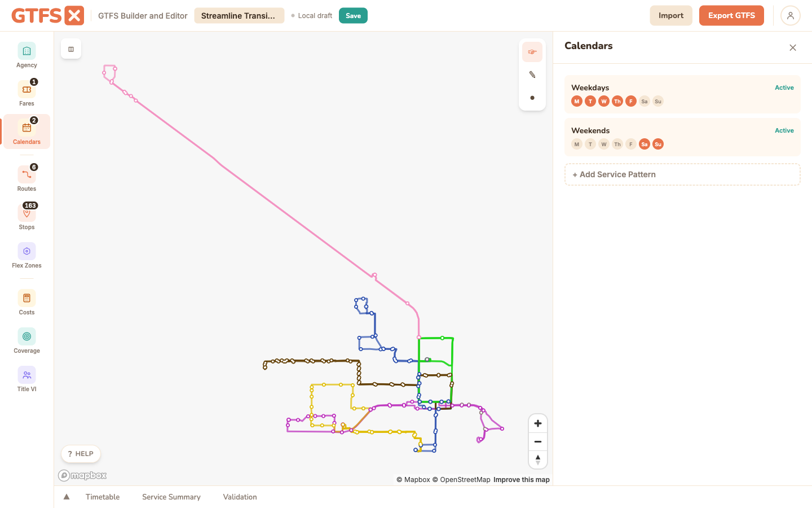The height and width of the screenshot is (508, 812).
Task: Open the HELP button
Action: click(81, 454)
